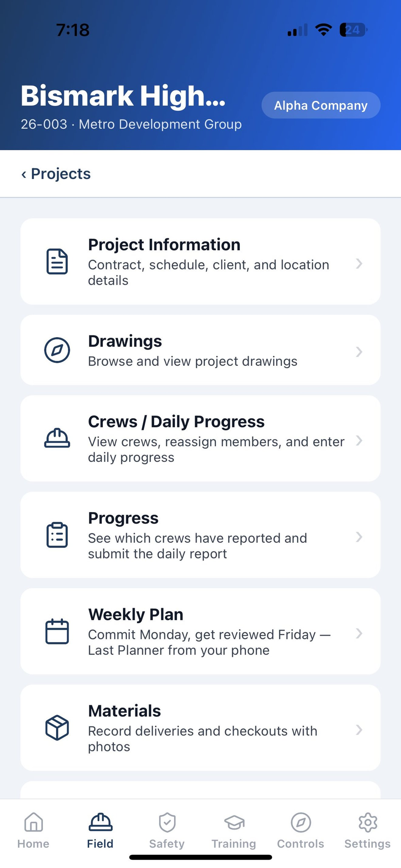401x868 pixels.
Task: Expand Weekly Plan using its chevron
Action: (359, 634)
